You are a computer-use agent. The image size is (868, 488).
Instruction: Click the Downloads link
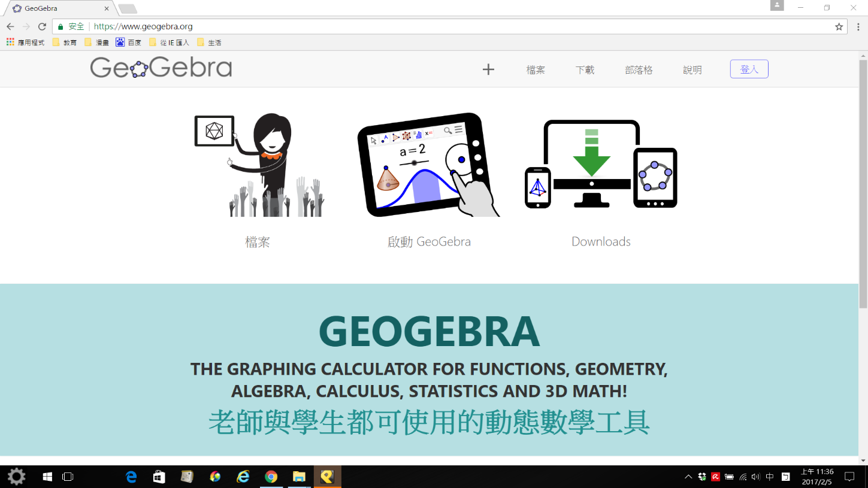click(x=601, y=242)
